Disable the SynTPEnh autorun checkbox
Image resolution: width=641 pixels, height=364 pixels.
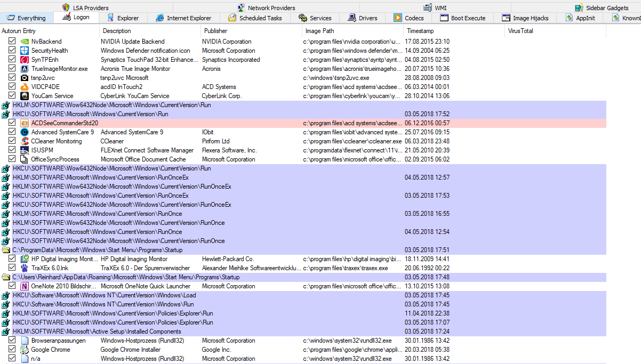coord(12,59)
